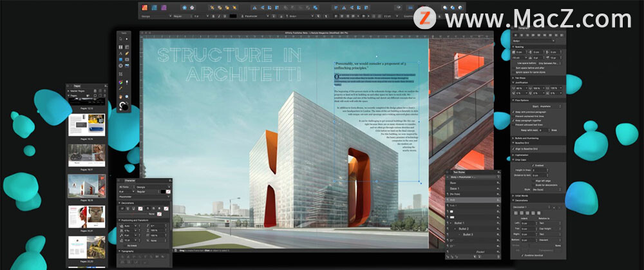Open the Georgia font dropdown in Character panel

coord(153,187)
